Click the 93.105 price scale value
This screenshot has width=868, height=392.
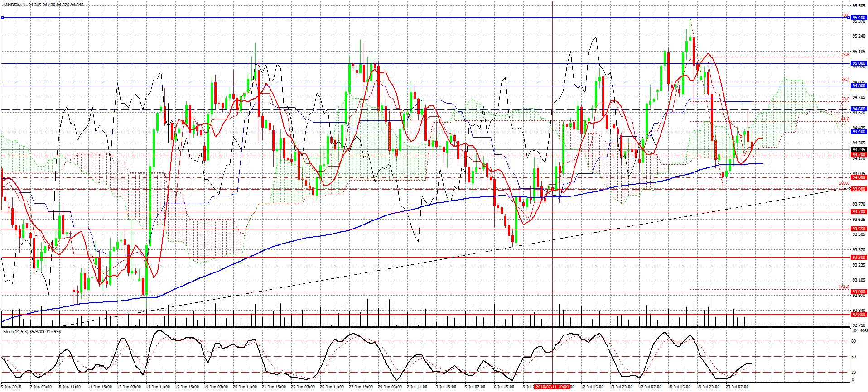[x=858, y=280]
